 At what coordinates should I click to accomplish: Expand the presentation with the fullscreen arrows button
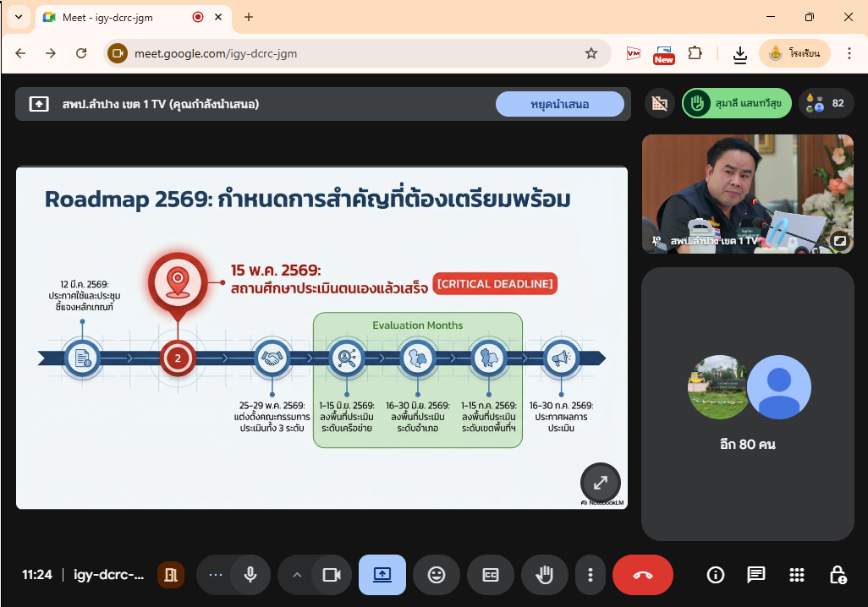(x=601, y=483)
